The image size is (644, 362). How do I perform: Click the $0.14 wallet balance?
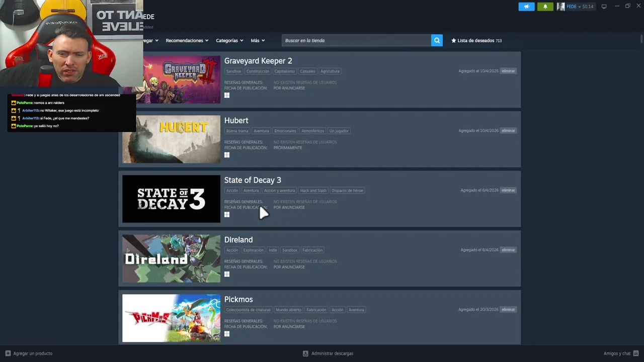pyautogui.click(x=588, y=7)
